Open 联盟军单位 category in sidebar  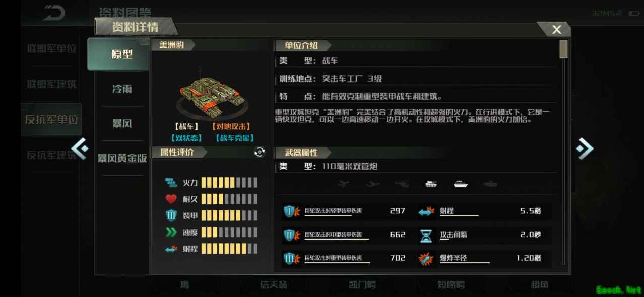pyautogui.click(x=51, y=49)
